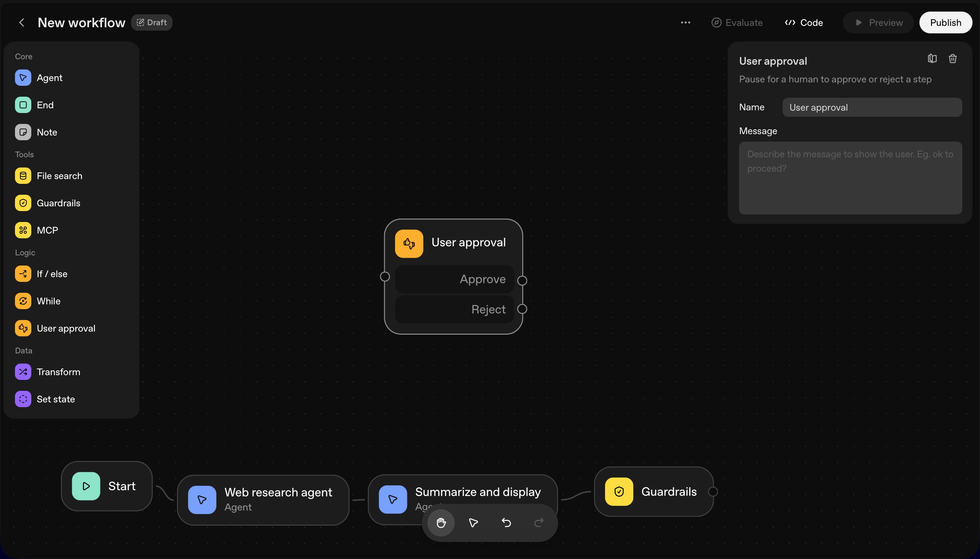
Task: Click the Publish button
Action: [945, 23]
